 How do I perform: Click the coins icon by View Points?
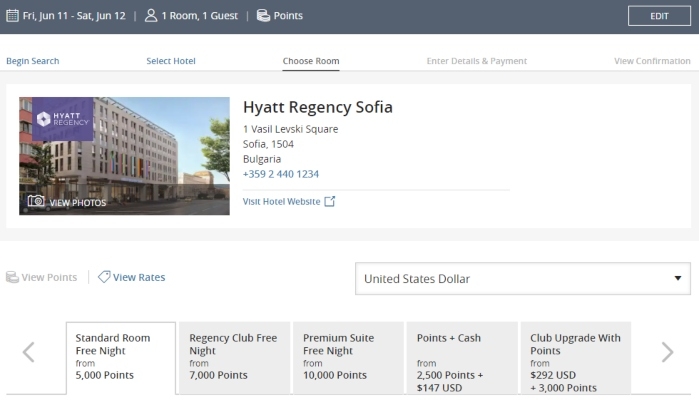[x=12, y=277]
